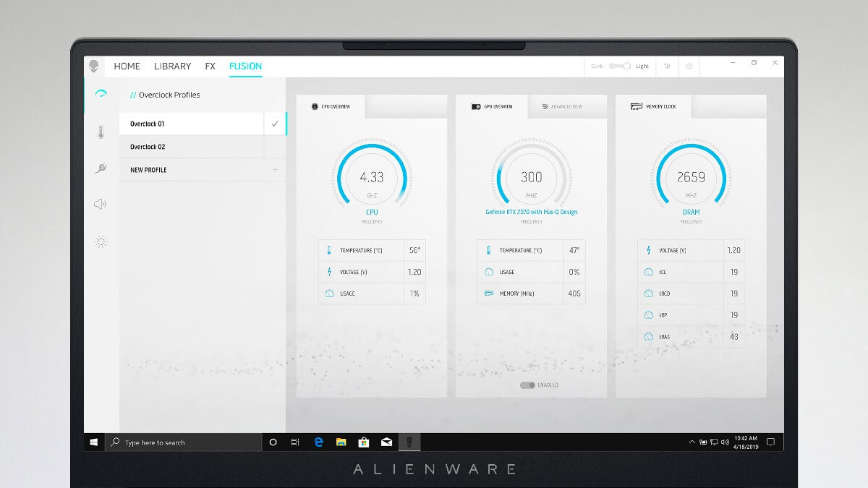
Task: Click the CPU 4.33 GHz frequency gauge
Action: click(x=372, y=176)
